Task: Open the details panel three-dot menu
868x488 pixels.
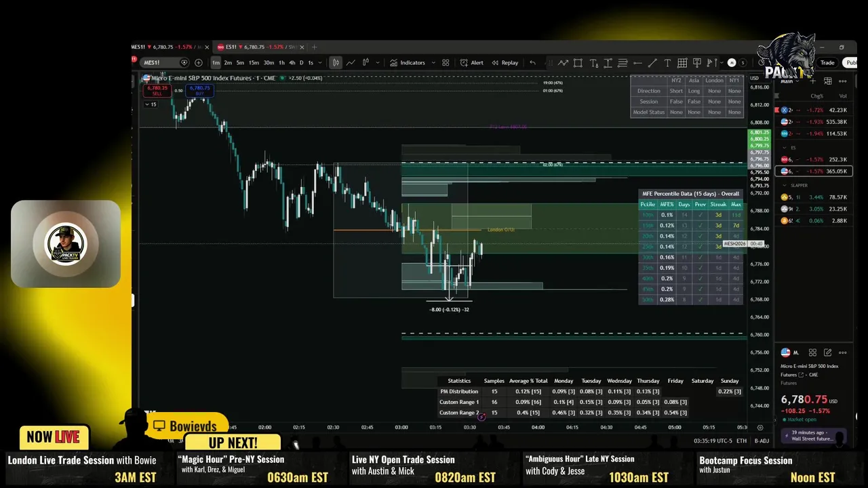Action: click(842, 352)
